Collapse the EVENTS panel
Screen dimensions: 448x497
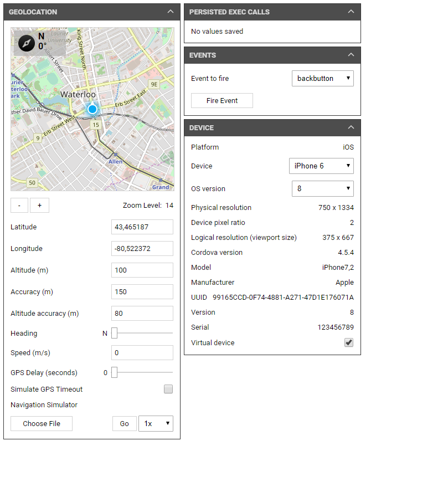(x=351, y=55)
